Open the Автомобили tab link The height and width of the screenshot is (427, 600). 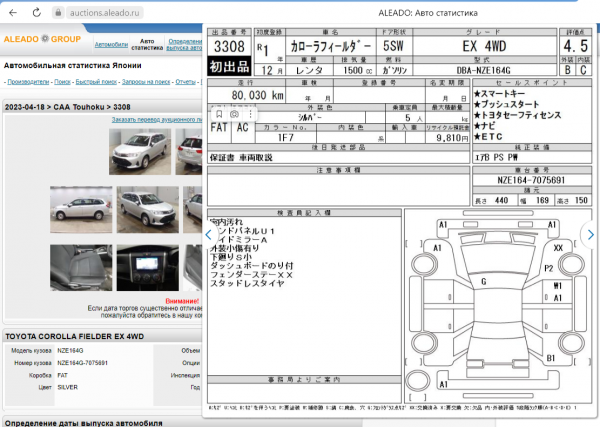[x=111, y=44]
